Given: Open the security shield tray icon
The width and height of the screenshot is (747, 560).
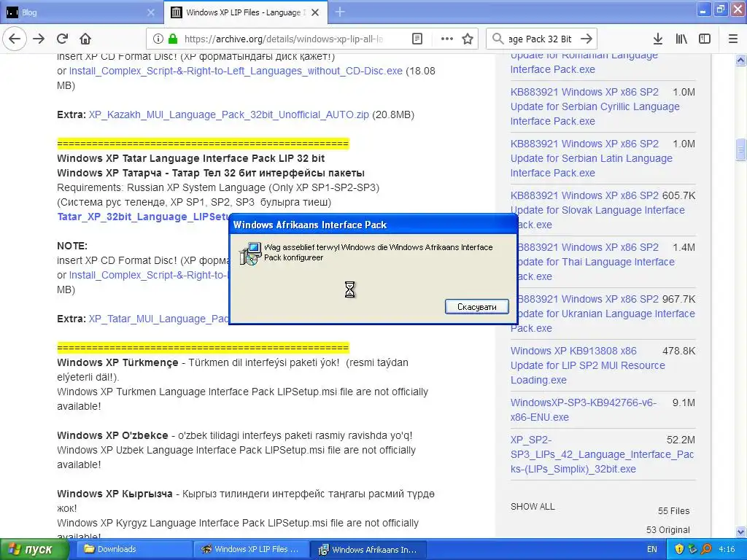Looking at the screenshot, I should [679, 550].
